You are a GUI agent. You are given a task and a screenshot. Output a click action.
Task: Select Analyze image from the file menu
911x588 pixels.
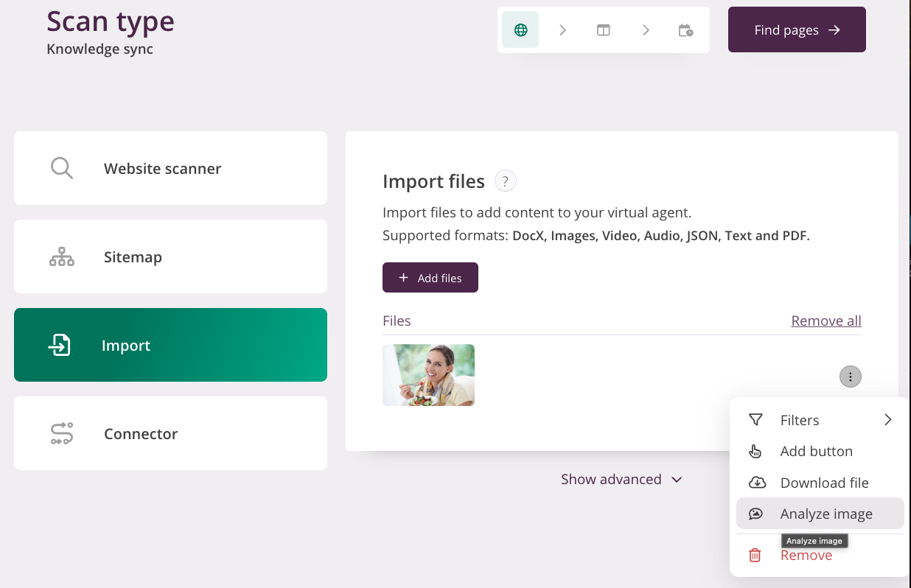(x=820, y=514)
